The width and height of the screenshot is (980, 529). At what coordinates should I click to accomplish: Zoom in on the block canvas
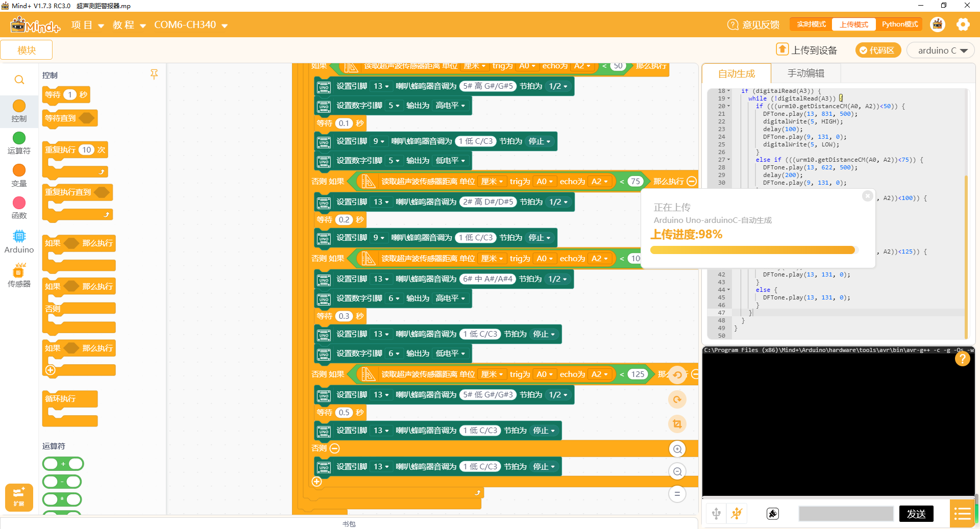coord(677,449)
